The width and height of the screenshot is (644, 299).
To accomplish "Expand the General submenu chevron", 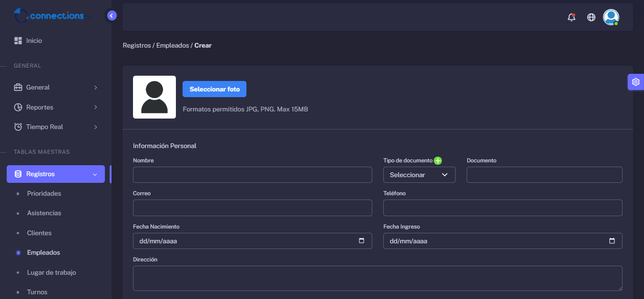I will 95,88.
